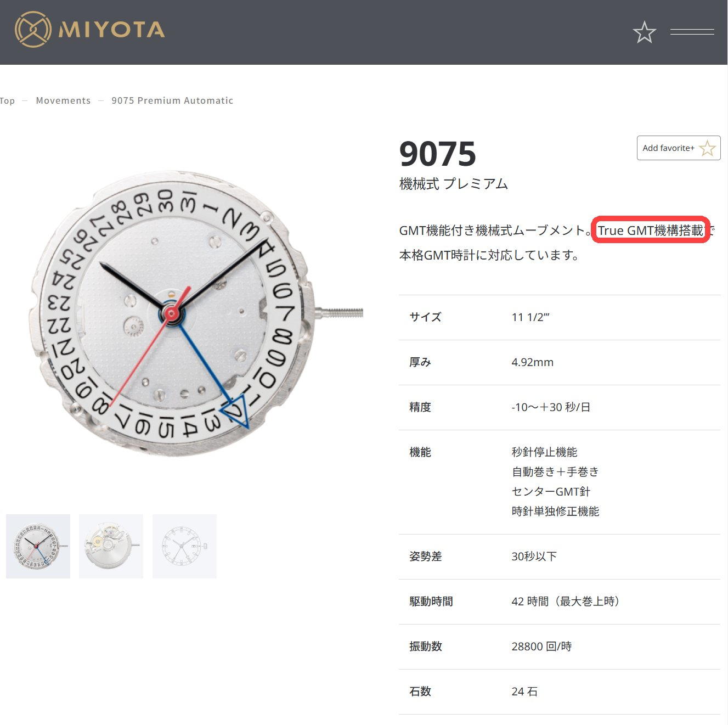Image resolution: width=728 pixels, height=725 pixels.
Task: Click the Add favorite+ button
Action: click(x=679, y=148)
